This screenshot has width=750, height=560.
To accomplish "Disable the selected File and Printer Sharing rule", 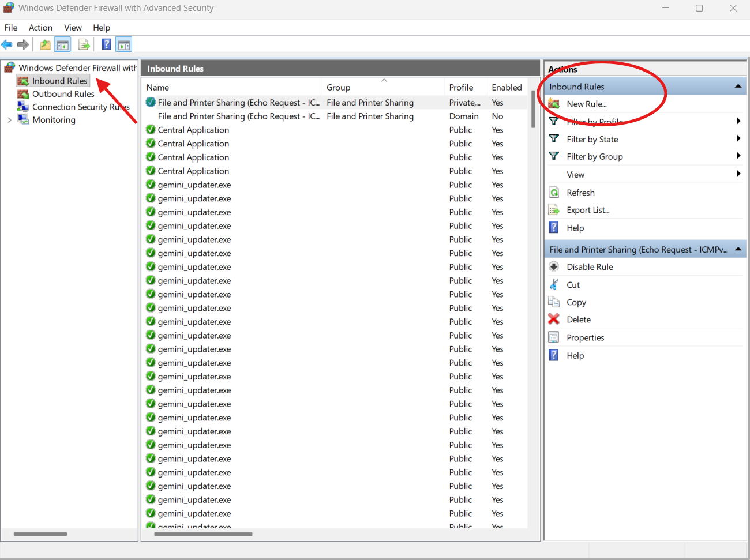I will [590, 267].
